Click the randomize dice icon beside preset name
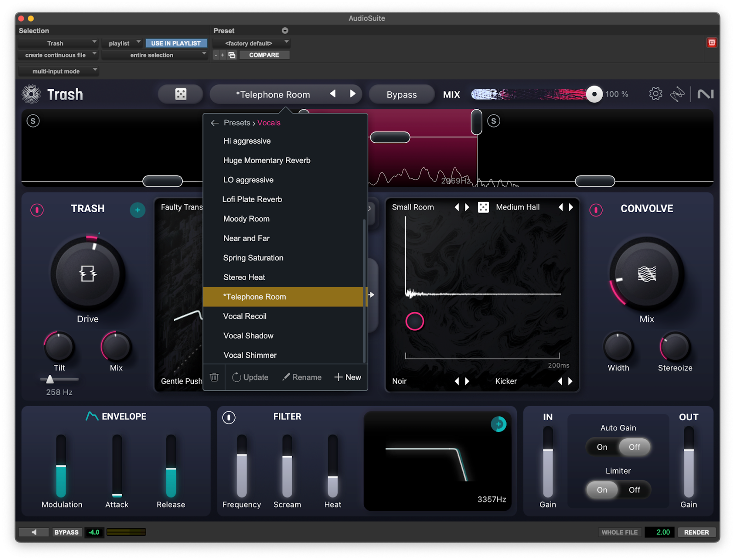The height and width of the screenshot is (560, 735). tap(181, 94)
